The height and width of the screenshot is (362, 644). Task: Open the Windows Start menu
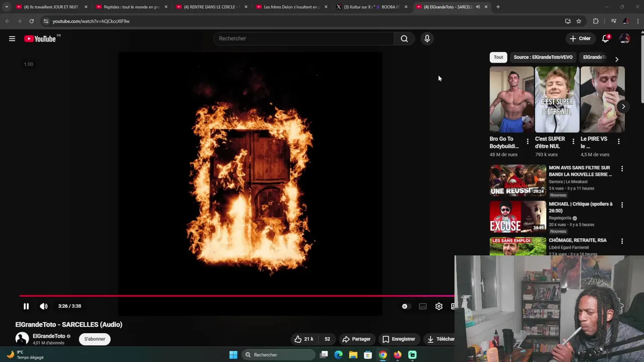233,355
